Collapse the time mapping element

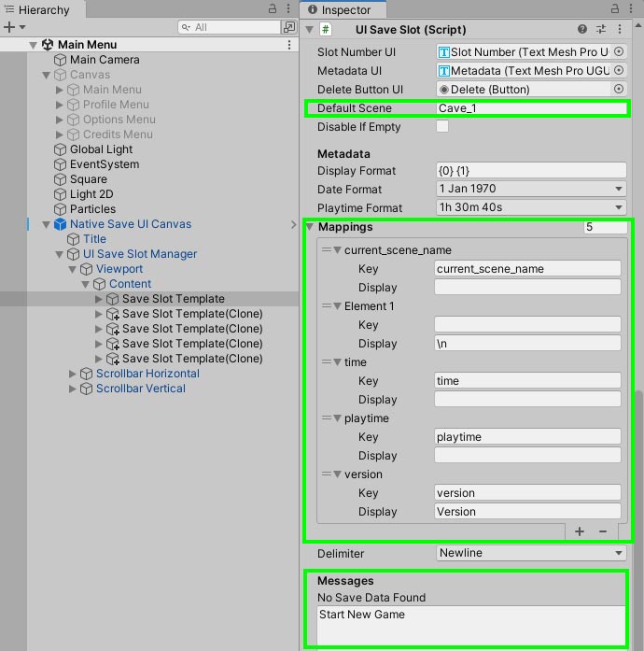click(337, 362)
